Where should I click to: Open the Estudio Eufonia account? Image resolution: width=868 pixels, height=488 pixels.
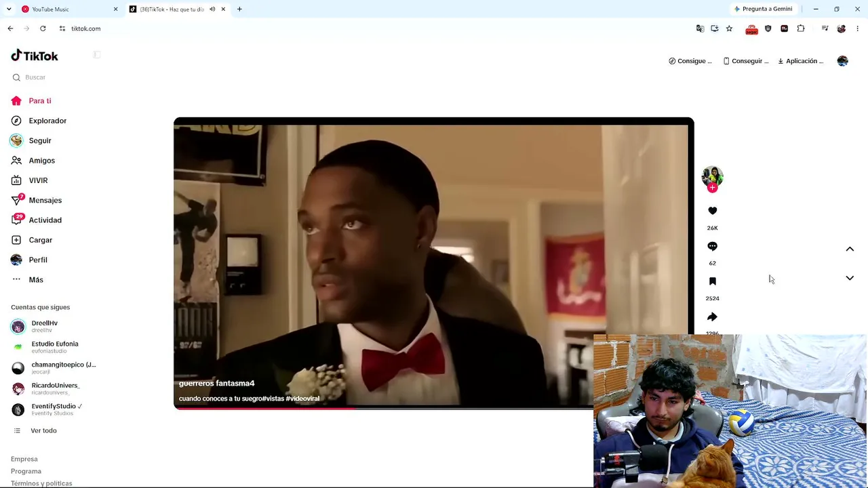(54, 347)
